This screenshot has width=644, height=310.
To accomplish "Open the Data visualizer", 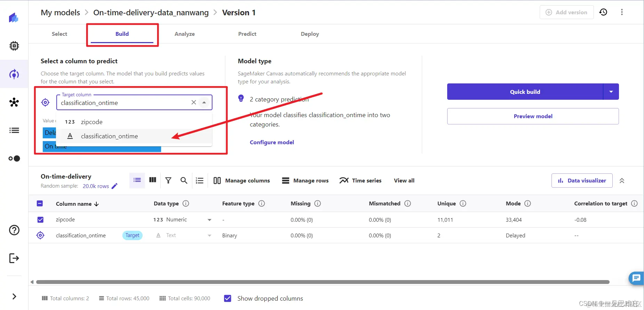I will [x=582, y=180].
